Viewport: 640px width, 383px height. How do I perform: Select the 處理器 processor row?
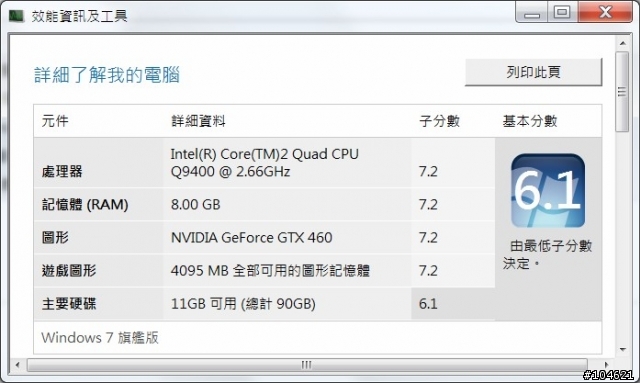click(264, 163)
